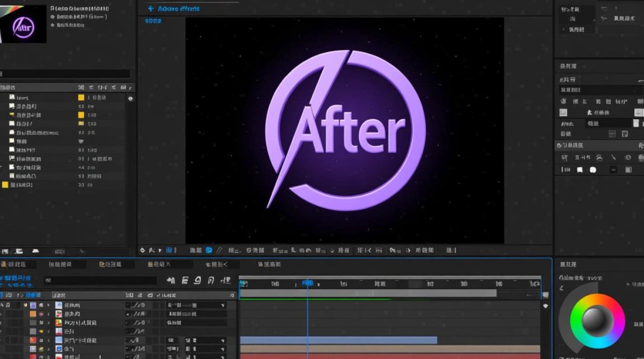Image resolution: width=644 pixels, height=359 pixels.
Task: Click the timeline layer search field
Action: point(100,280)
